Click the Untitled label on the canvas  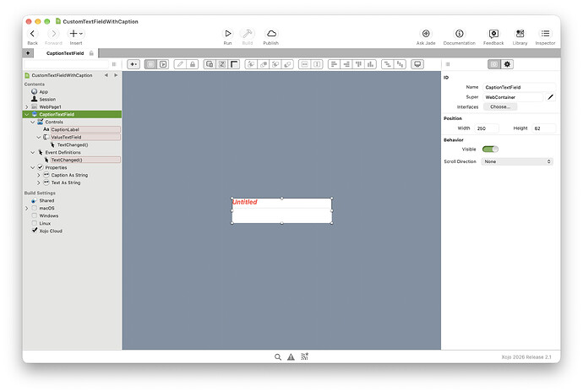click(245, 202)
